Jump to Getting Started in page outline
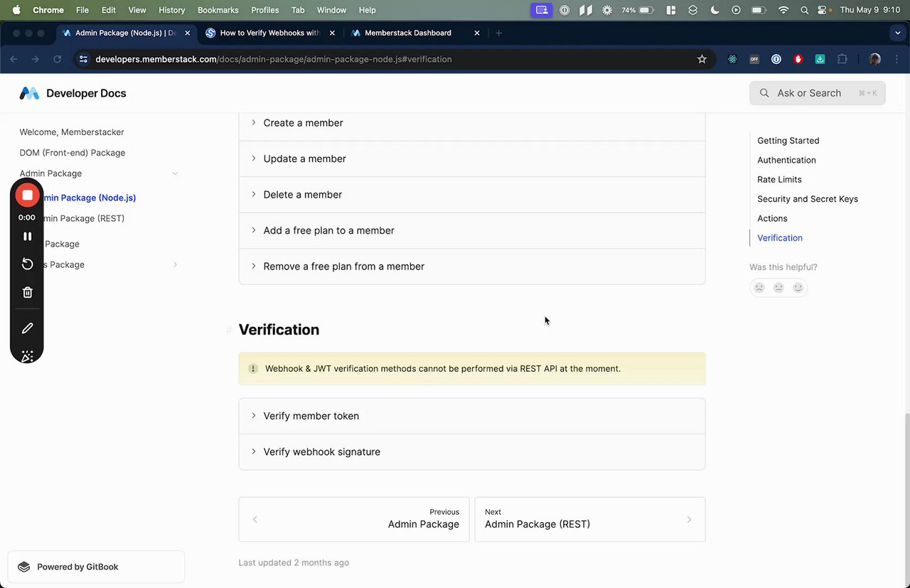This screenshot has width=910, height=588. [788, 141]
